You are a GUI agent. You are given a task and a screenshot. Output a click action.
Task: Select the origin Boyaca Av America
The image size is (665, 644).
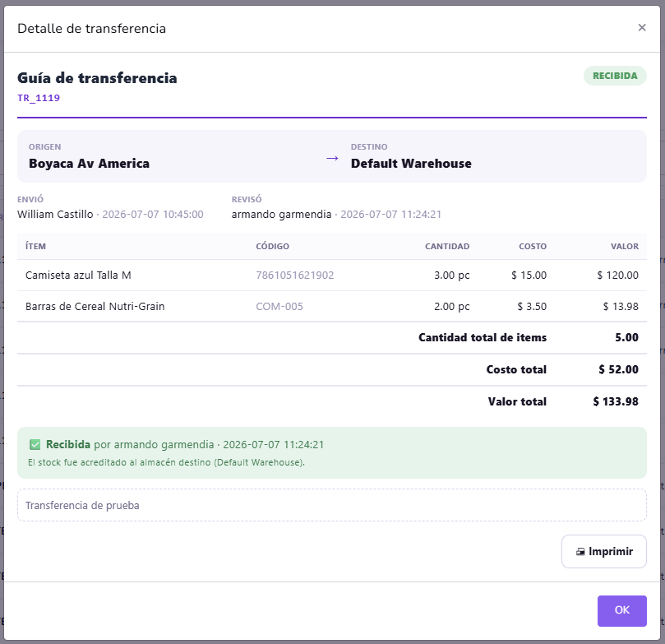coord(89,164)
